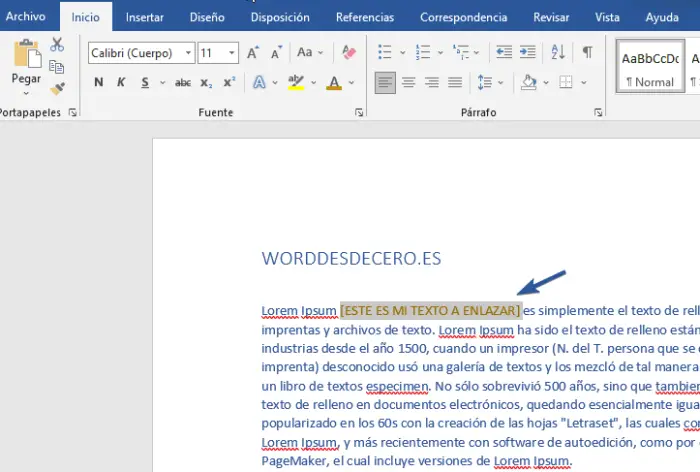
Task: Open the Portapapeles dialog launcher
Action: (72, 113)
